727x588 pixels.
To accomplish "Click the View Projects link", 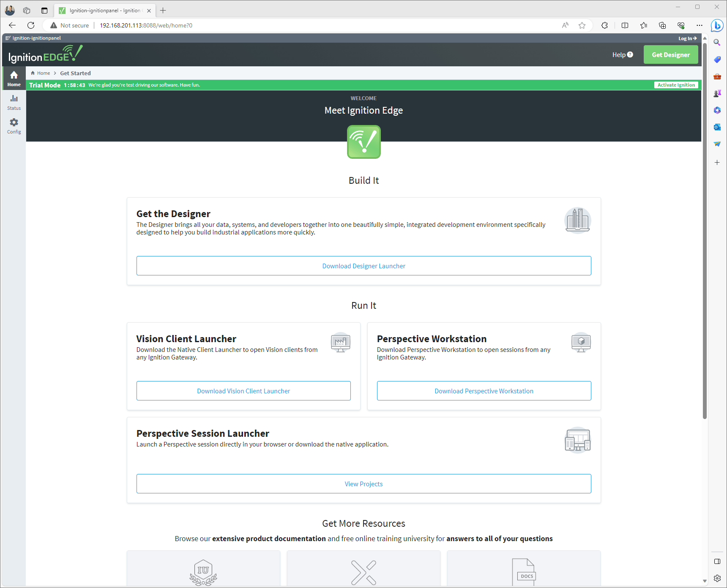I will click(363, 484).
